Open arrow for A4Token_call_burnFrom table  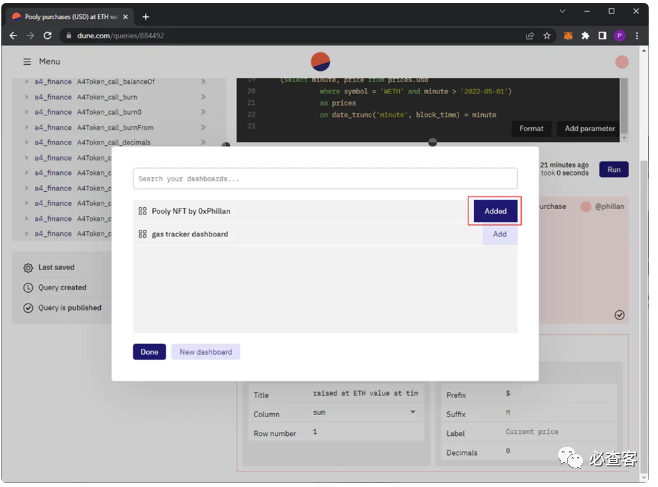(203, 127)
